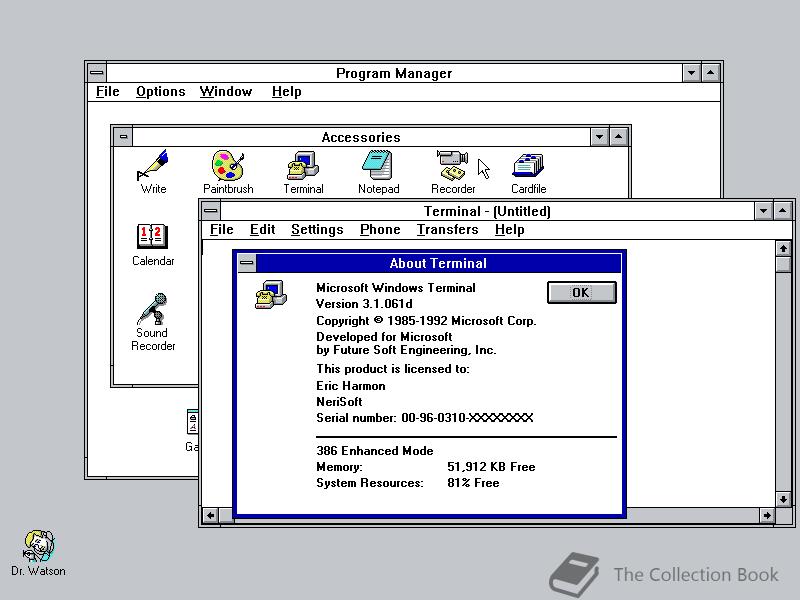The height and width of the screenshot is (600, 800).
Task: Open Program Manager Options menu
Action: click(x=160, y=92)
